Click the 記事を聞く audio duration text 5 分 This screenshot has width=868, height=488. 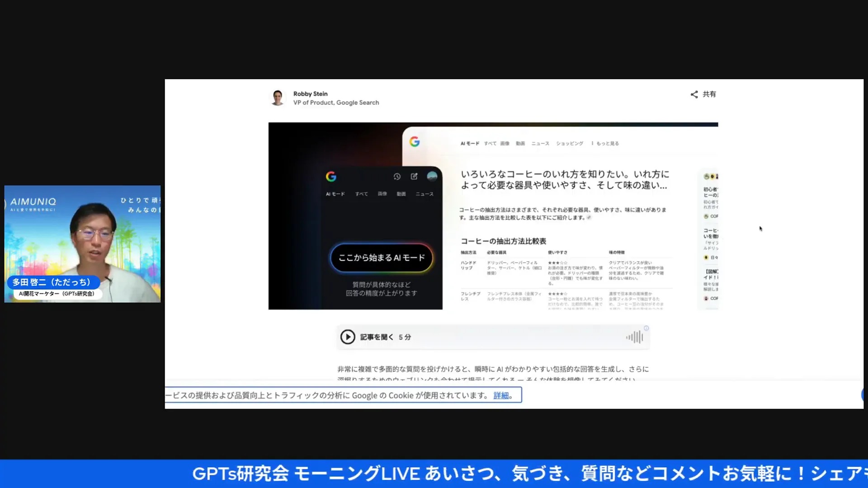click(x=405, y=337)
